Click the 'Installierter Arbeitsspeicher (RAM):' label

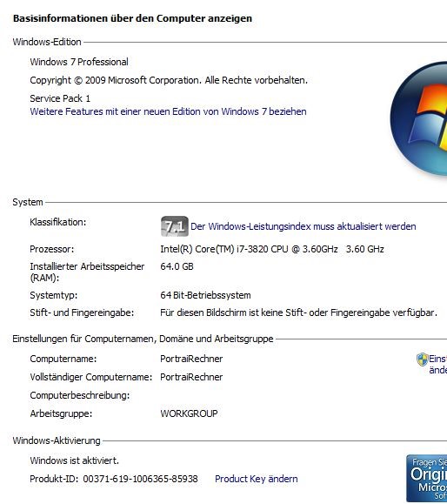click(x=87, y=272)
